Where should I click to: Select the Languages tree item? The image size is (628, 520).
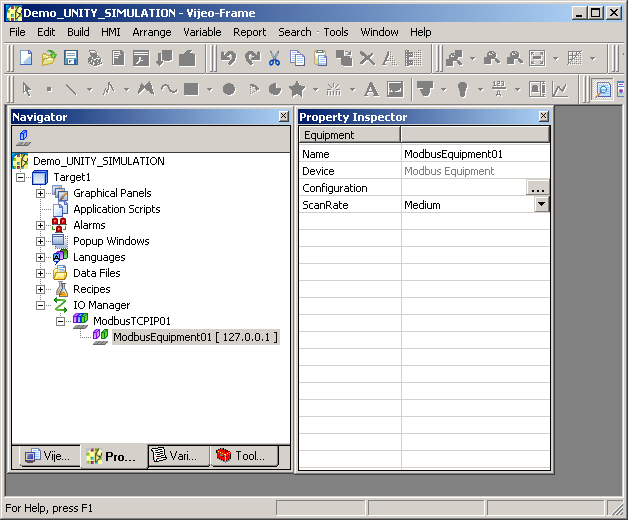(x=99, y=257)
